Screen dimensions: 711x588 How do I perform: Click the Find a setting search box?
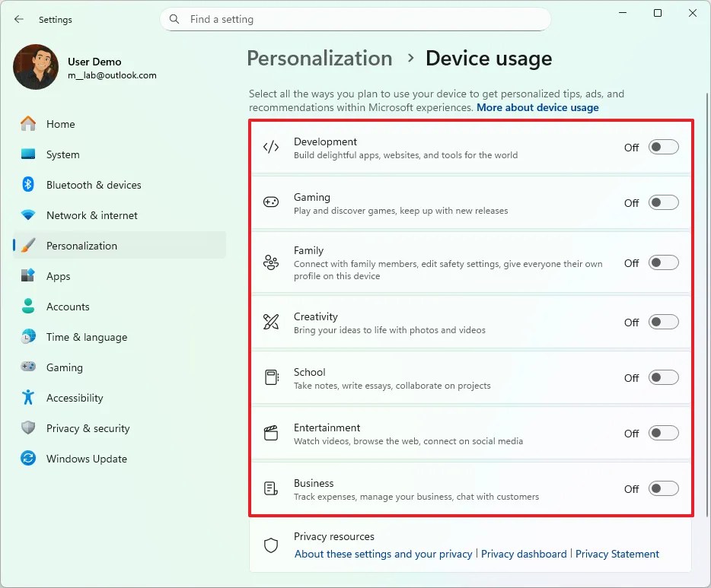355,19
